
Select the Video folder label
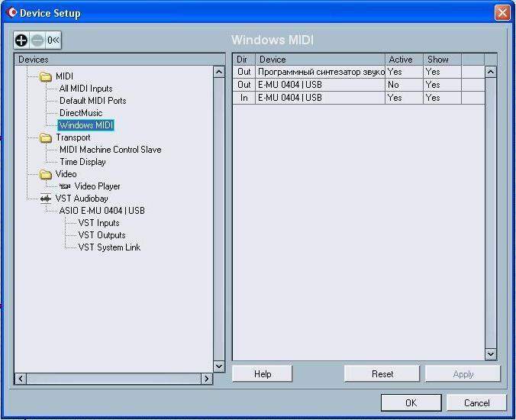(x=66, y=174)
